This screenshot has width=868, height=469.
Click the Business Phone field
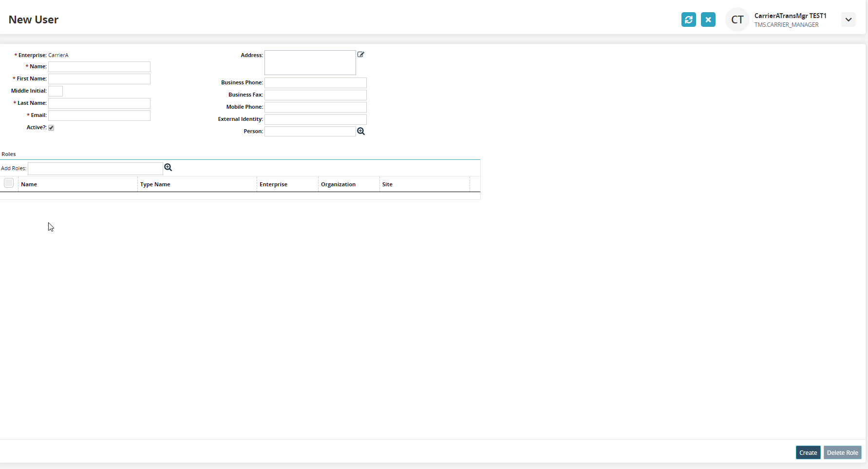click(x=316, y=83)
